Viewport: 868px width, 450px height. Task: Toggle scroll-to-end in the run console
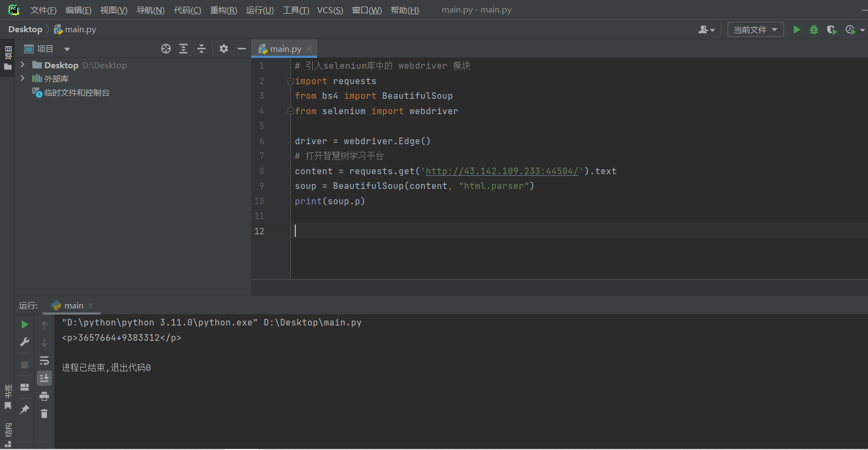pyautogui.click(x=44, y=378)
